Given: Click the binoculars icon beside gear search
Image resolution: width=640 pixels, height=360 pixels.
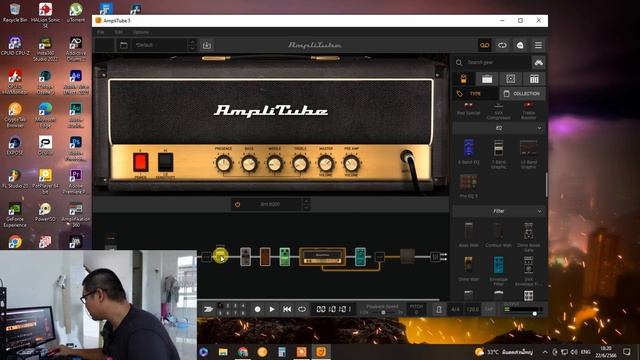Looking at the screenshot, I should [539, 62].
